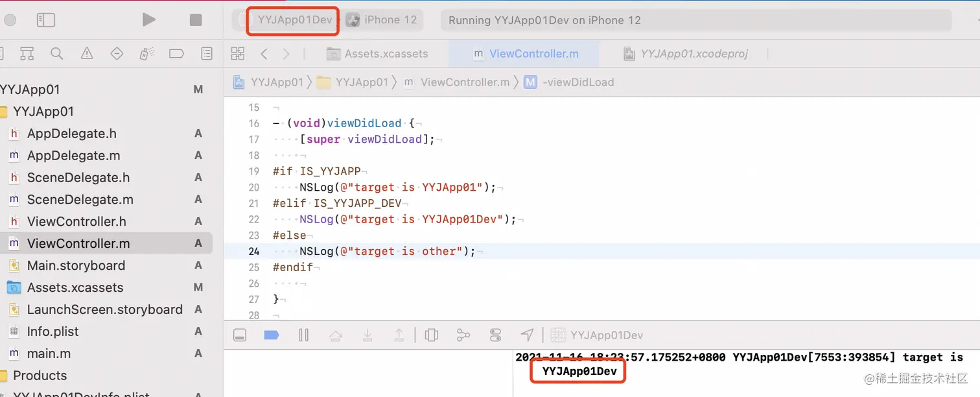The image size is (980, 397).
Task: Open SceneDelegate.h in the navigator
Action: pos(106,178)
